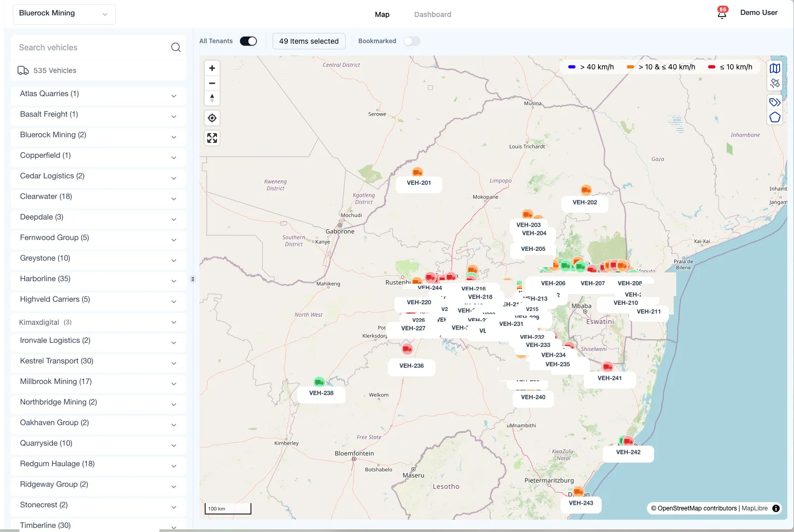Viewport: 794px width, 532px height.
Task: Click the VEH-220 vehicle label
Action: click(419, 303)
